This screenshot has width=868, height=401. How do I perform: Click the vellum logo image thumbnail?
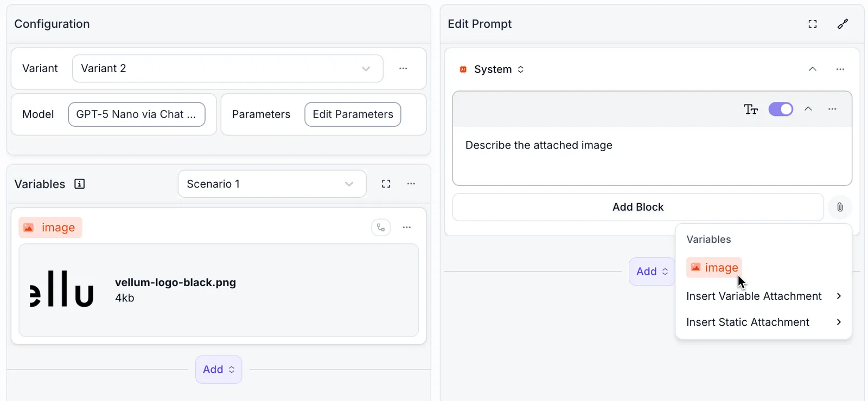[x=62, y=290]
